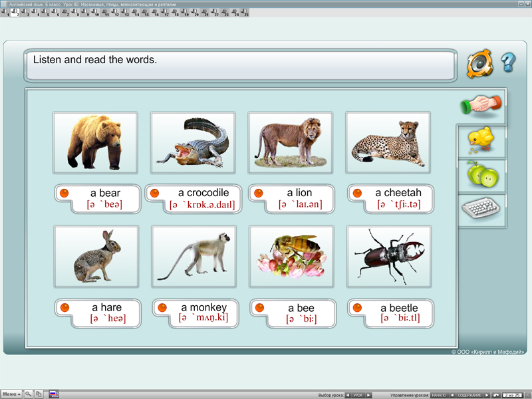Play pronunciation of 'a cheetah'
The height and width of the screenshot is (399, 532).
point(357,193)
